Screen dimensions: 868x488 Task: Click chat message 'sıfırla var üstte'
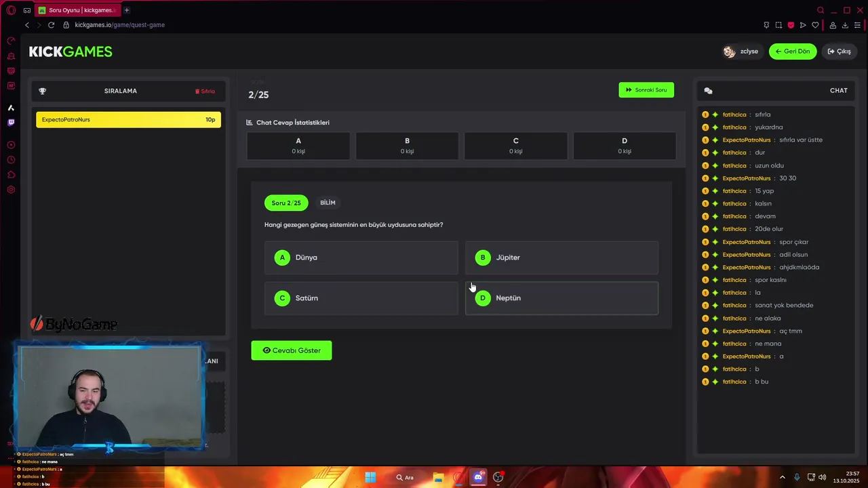click(x=801, y=140)
